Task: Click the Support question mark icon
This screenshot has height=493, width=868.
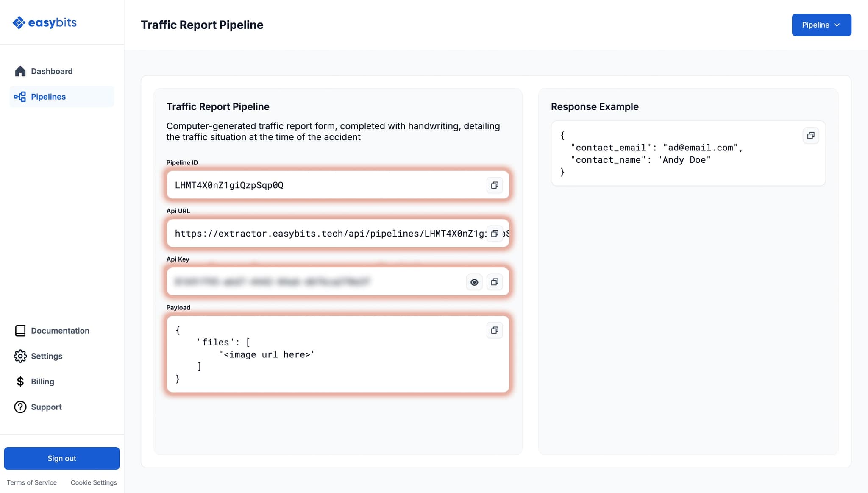Action: [20, 407]
